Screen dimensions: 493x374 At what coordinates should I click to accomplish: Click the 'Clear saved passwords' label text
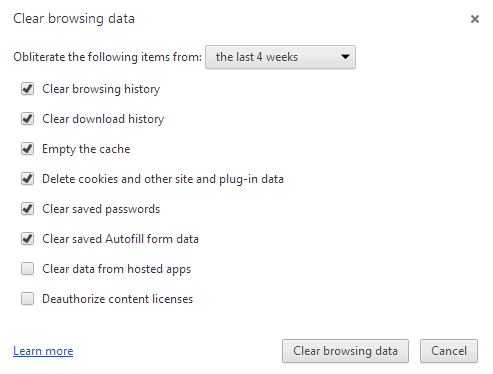[101, 209]
